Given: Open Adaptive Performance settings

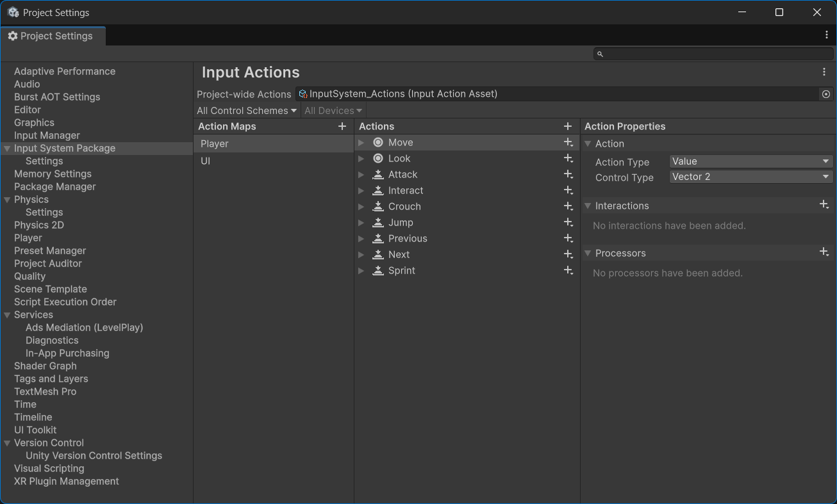Looking at the screenshot, I should [65, 71].
